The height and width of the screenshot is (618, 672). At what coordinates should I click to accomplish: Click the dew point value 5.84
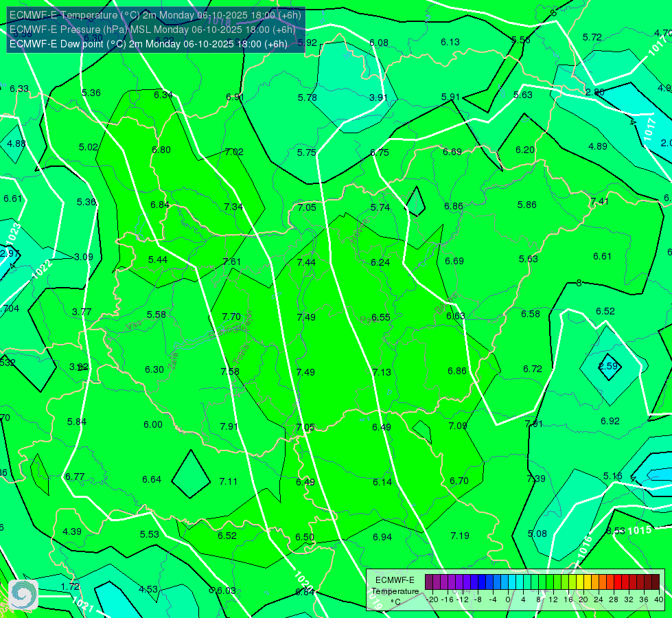point(77,422)
